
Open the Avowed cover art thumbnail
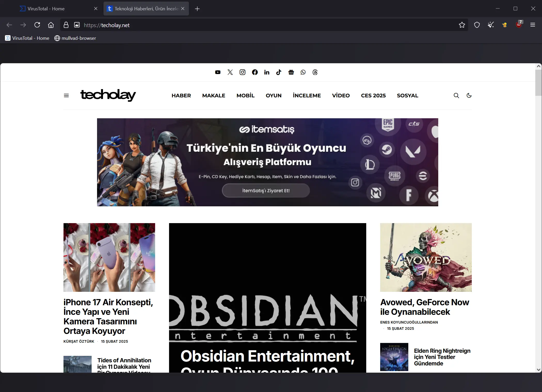[426, 257]
